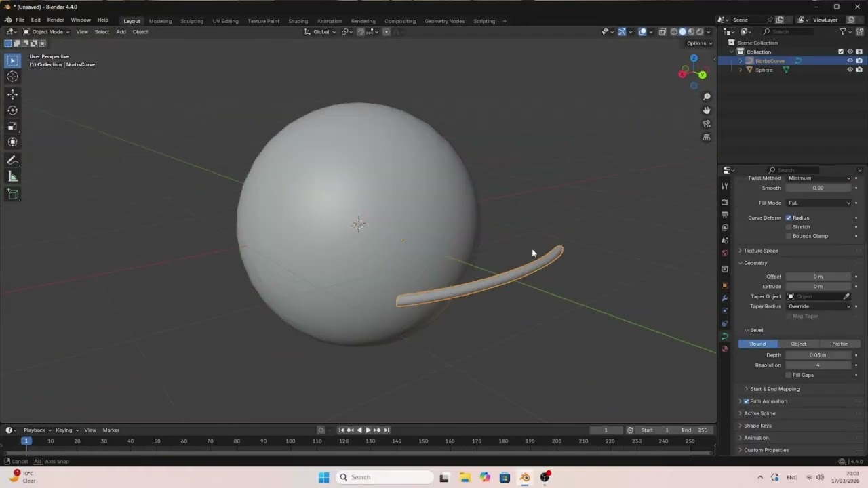Click the Round bevel mode button

[757, 344]
